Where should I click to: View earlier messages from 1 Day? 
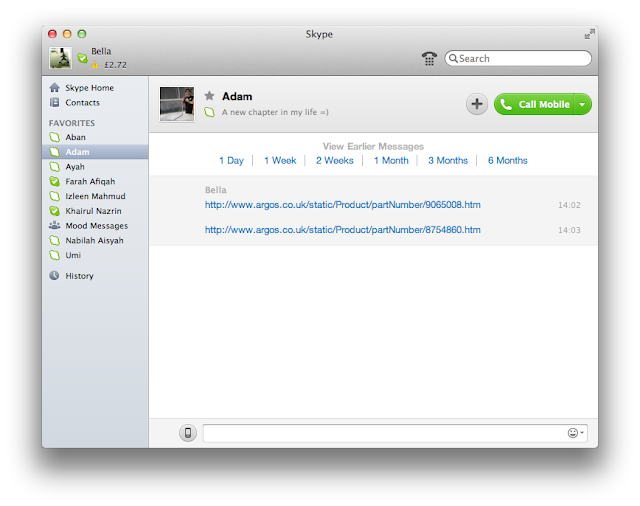(x=231, y=160)
